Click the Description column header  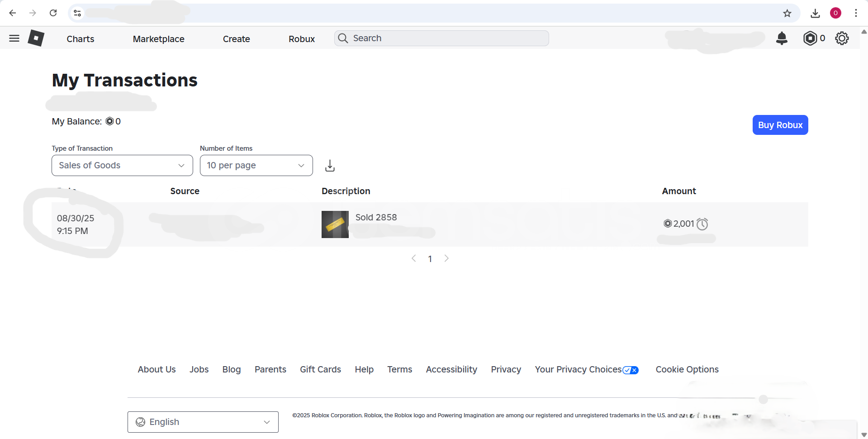(x=346, y=191)
